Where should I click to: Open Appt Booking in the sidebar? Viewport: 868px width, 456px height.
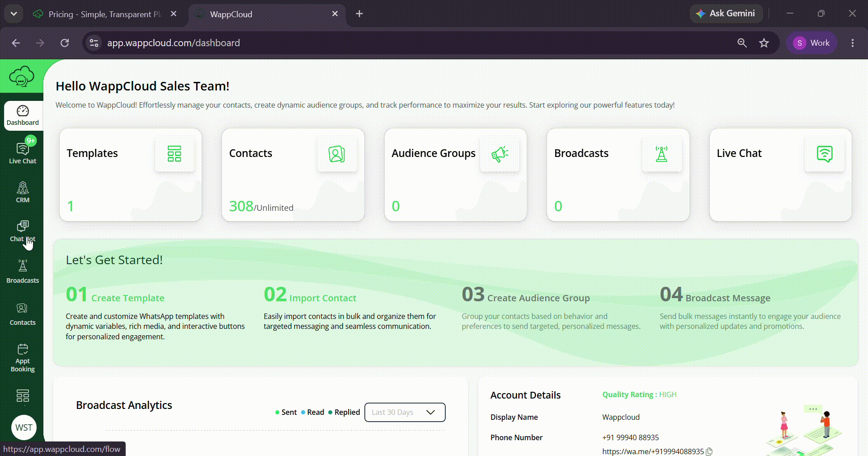tap(23, 358)
